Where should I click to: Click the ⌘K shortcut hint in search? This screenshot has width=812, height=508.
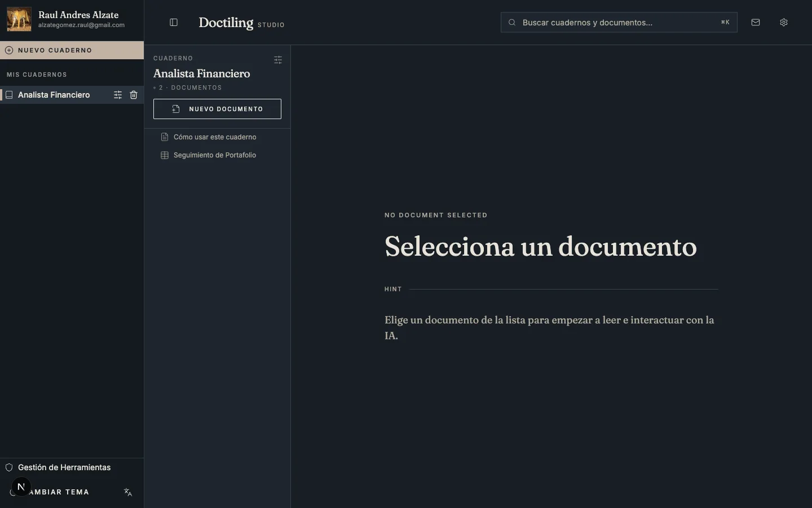725,23
